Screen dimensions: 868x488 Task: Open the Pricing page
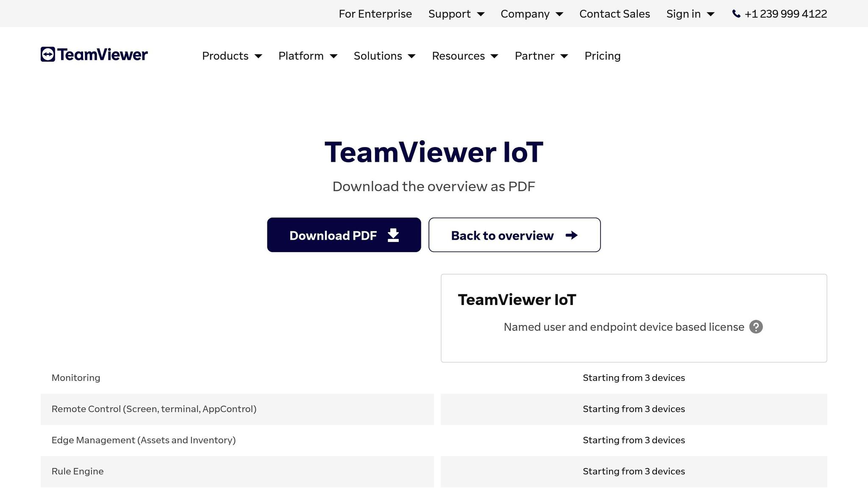point(602,56)
